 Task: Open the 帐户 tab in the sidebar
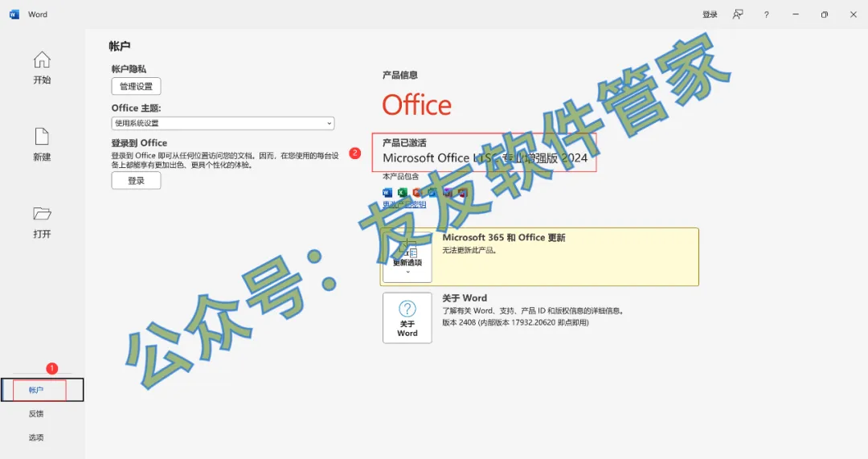coord(42,390)
